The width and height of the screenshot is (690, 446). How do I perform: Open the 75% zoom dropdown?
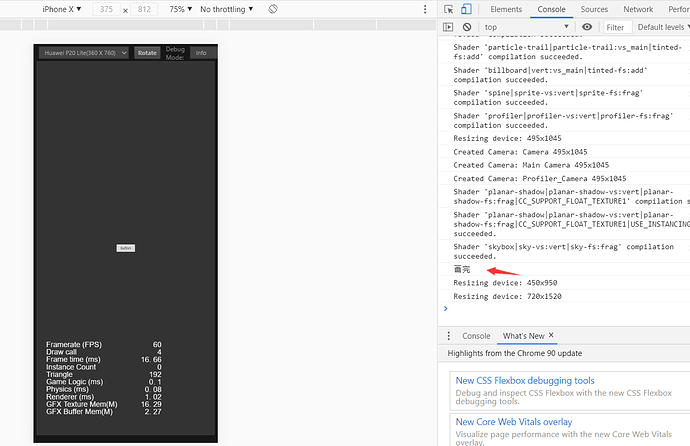(x=180, y=9)
